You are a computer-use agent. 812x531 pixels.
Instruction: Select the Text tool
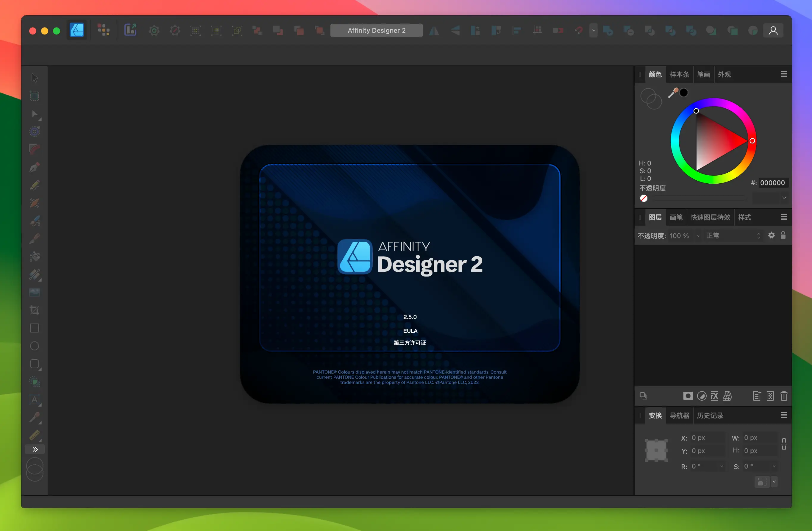click(34, 400)
